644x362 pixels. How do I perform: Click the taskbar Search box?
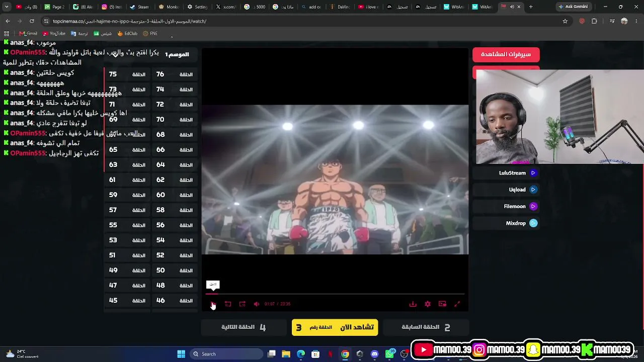pos(227,354)
